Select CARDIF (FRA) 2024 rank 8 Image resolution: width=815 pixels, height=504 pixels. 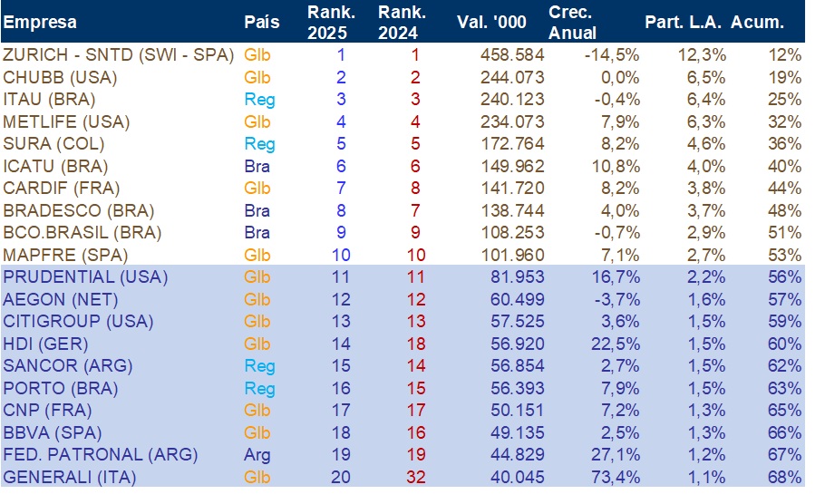tap(415, 188)
